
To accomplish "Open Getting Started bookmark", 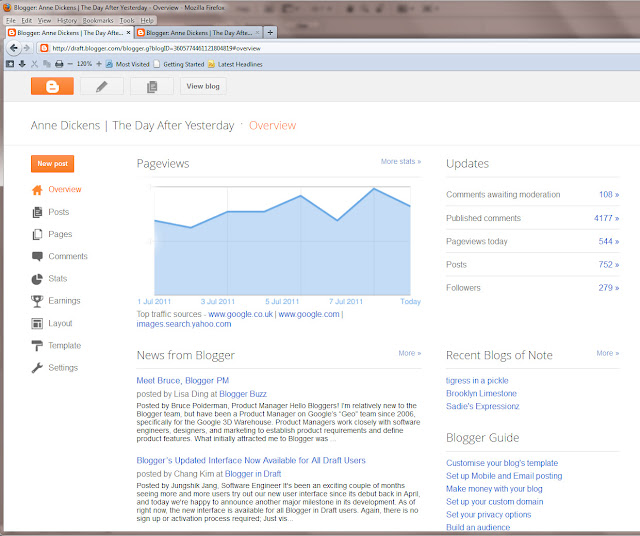I will point(179,64).
